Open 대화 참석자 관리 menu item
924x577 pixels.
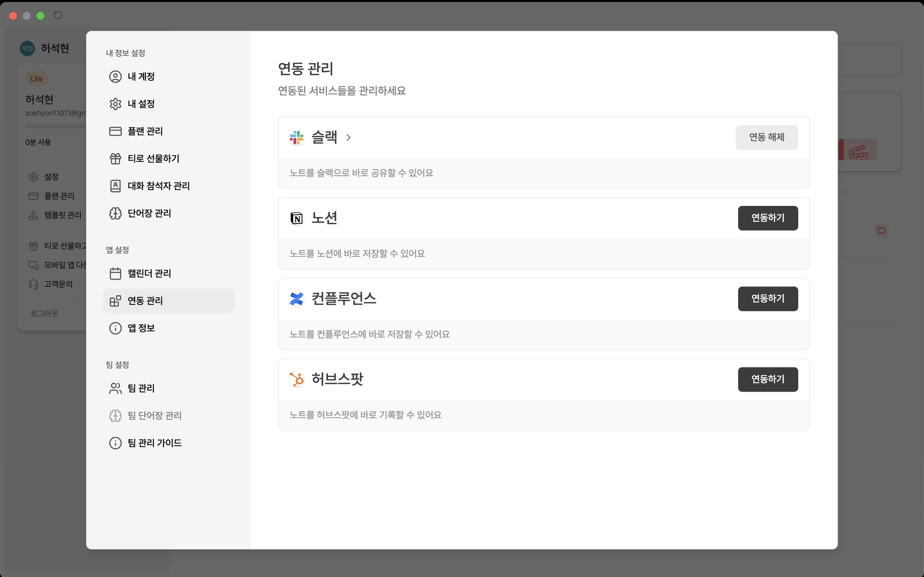158,186
